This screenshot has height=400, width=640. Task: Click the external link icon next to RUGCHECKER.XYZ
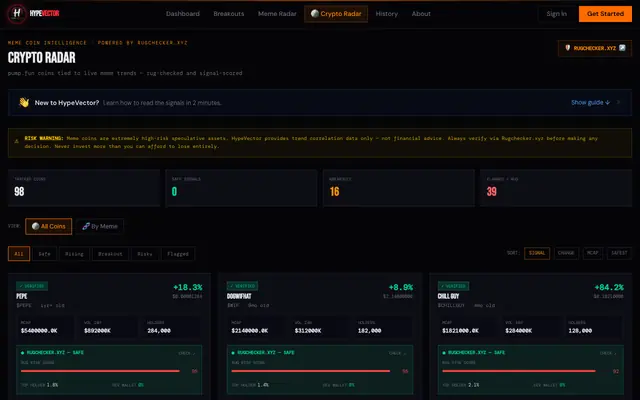coord(622,48)
